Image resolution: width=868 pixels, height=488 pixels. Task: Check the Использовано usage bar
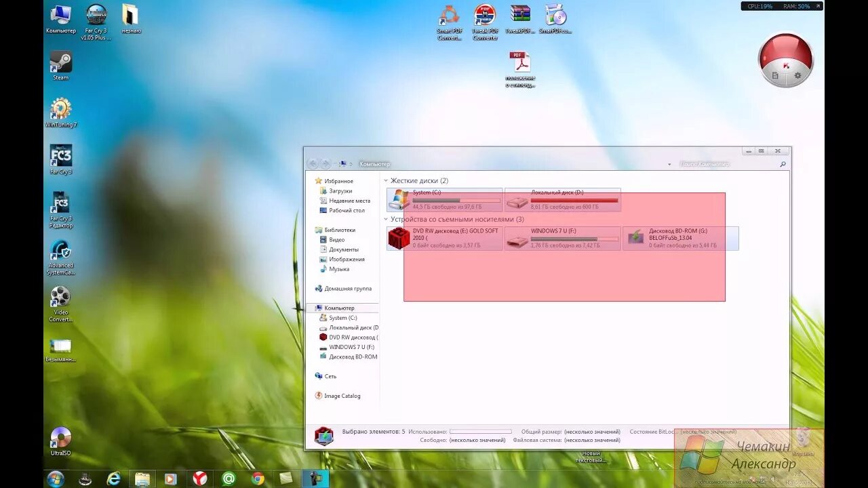481,430
